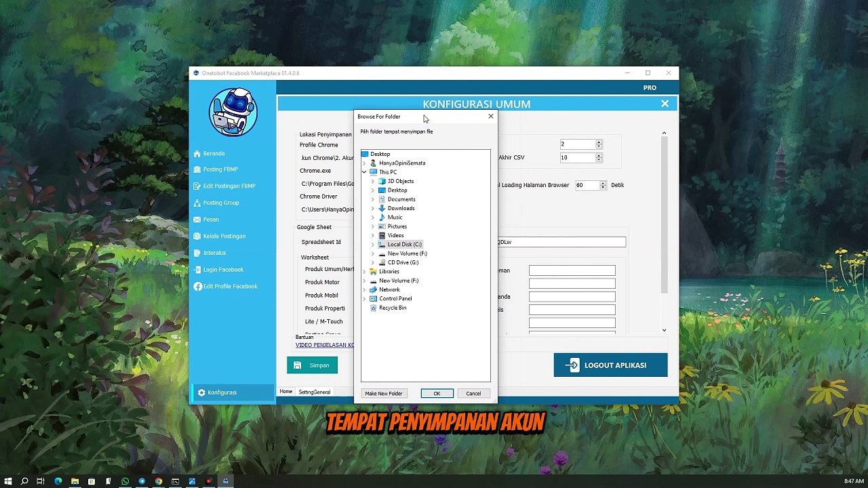
Task: Click the configuration panel vertical scrollbar
Action: click(664, 216)
